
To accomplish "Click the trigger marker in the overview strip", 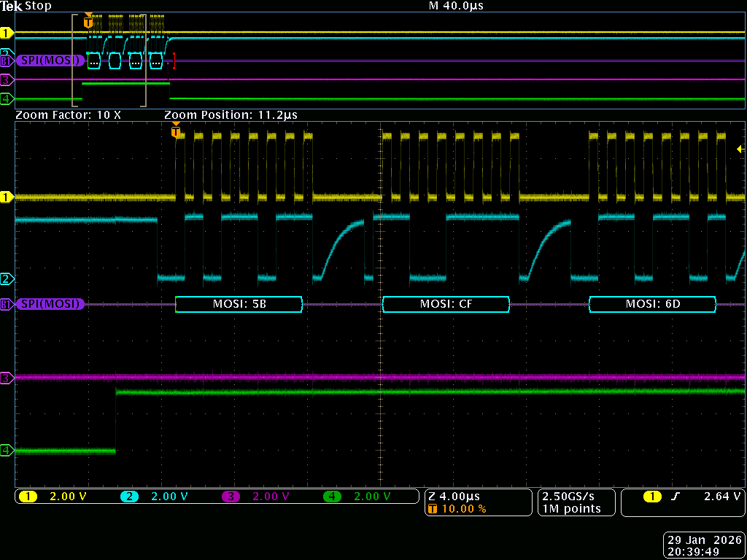I will pos(88,22).
